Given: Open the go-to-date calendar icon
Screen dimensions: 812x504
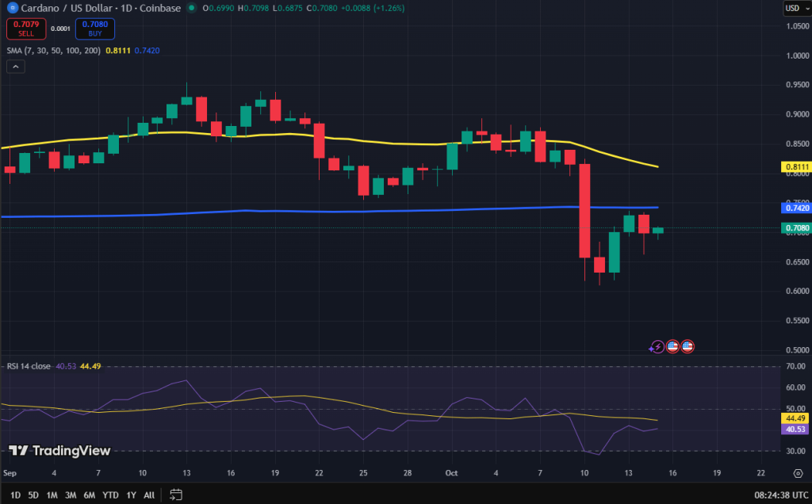Looking at the screenshot, I should tap(176, 495).
